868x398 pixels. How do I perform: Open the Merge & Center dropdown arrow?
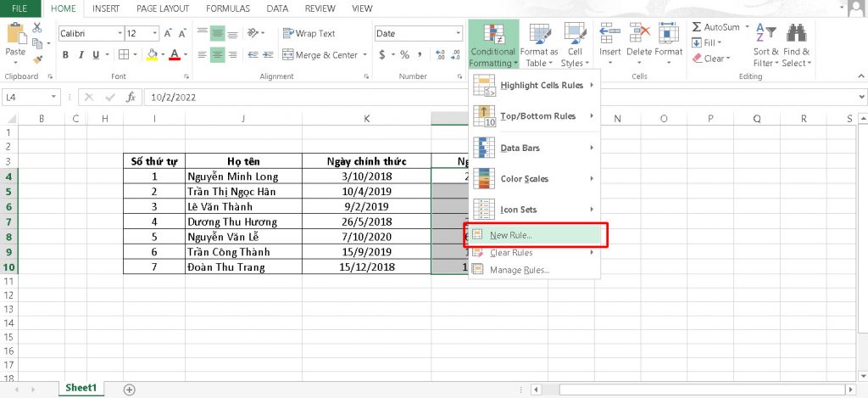coord(364,55)
